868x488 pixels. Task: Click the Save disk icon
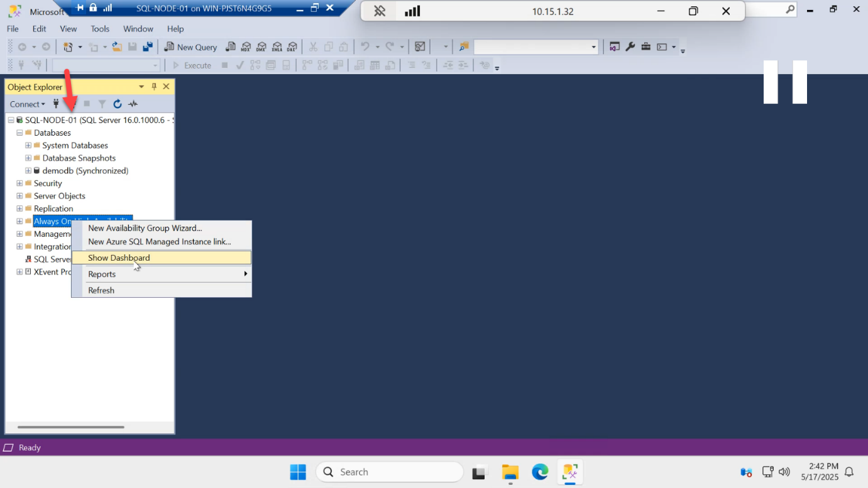(x=133, y=47)
